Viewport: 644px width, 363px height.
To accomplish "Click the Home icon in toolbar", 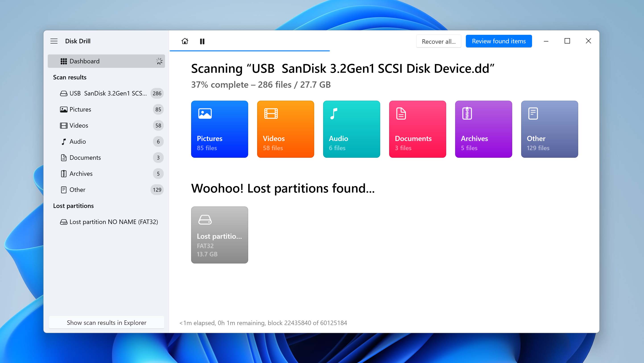I will [185, 41].
